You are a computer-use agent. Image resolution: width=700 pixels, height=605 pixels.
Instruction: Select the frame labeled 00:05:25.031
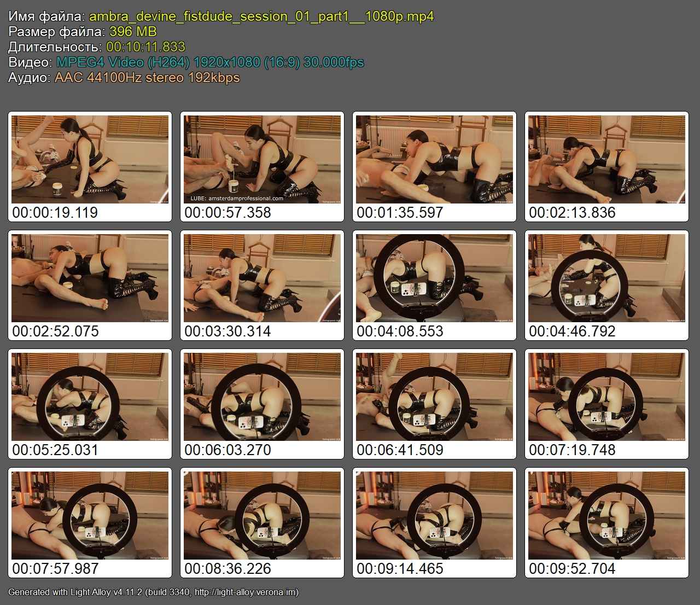coord(90,397)
